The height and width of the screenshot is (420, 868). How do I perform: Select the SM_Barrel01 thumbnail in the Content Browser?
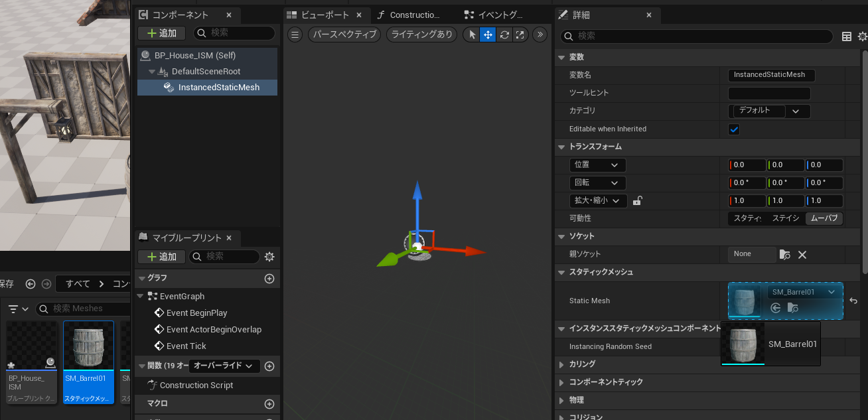(x=88, y=344)
